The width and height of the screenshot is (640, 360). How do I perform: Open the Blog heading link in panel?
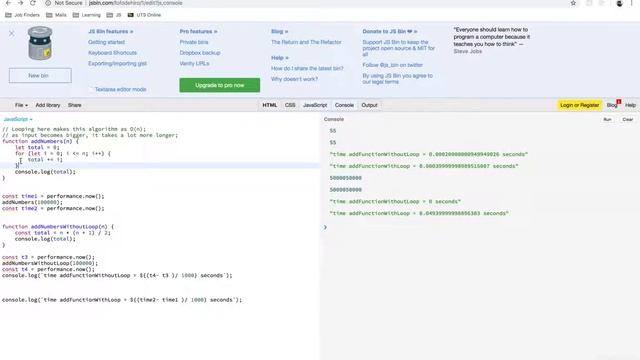[x=280, y=31]
